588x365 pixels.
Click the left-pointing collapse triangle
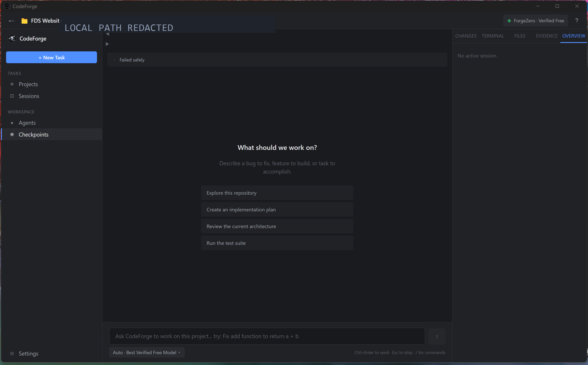[x=108, y=34]
